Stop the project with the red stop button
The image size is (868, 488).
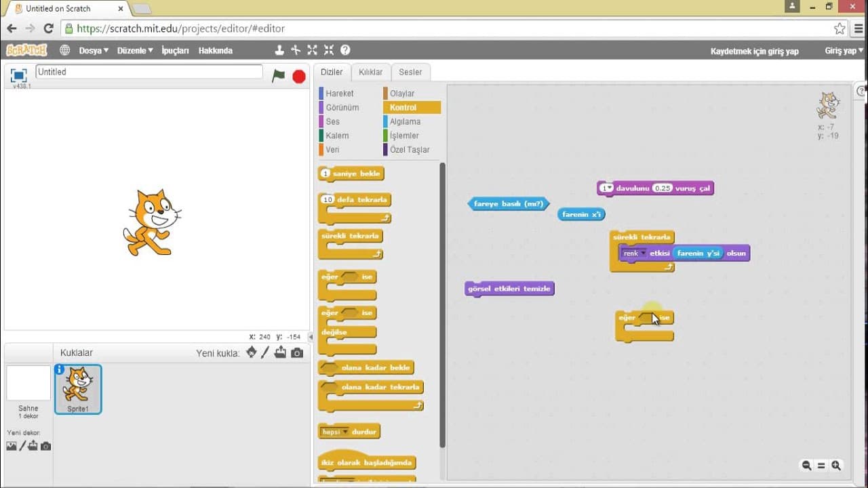click(299, 77)
